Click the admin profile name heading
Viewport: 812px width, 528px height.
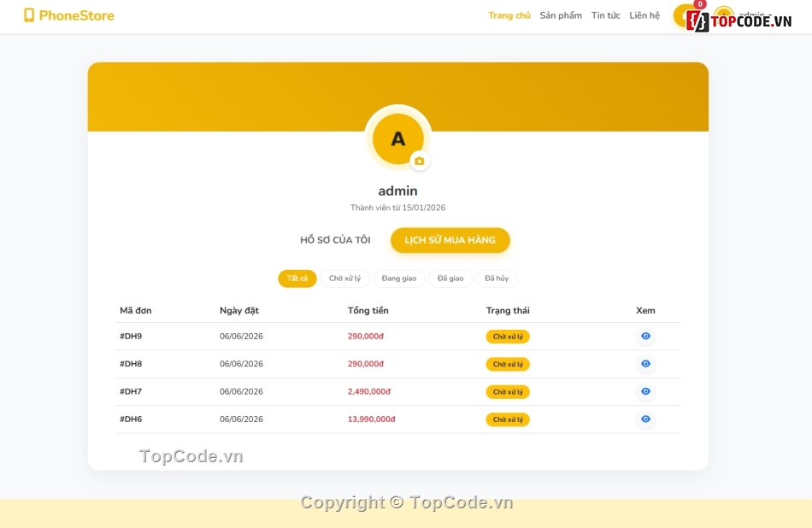[397, 191]
